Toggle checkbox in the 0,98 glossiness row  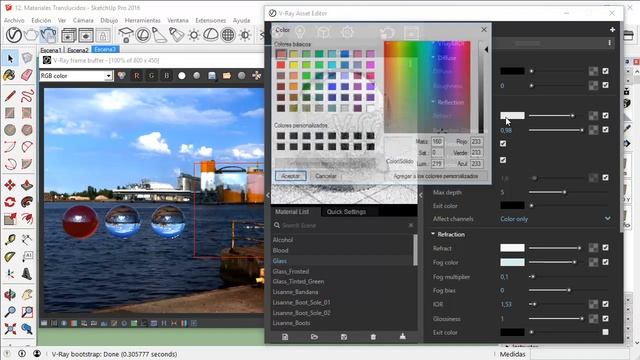pos(605,130)
